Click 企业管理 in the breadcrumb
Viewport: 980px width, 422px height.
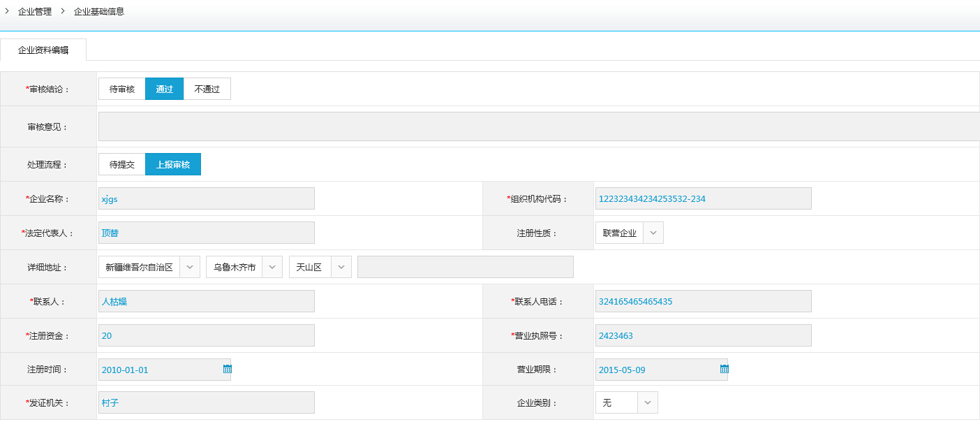tap(35, 12)
